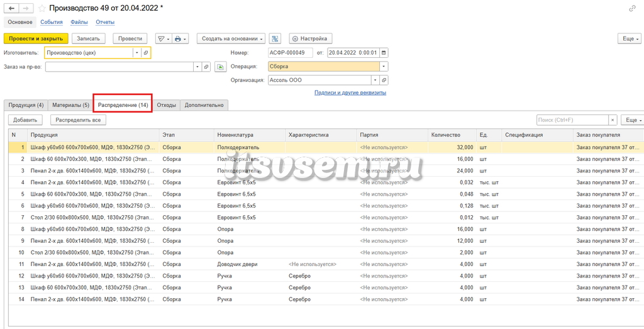Select row 14 Ручка cell
The width and height of the screenshot is (644, 329).
250,299
